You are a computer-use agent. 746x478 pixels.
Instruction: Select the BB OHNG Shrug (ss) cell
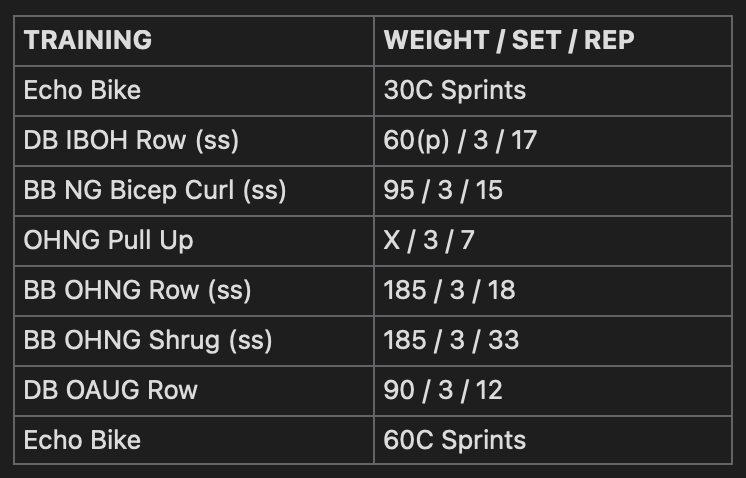[x=194, y=341]
